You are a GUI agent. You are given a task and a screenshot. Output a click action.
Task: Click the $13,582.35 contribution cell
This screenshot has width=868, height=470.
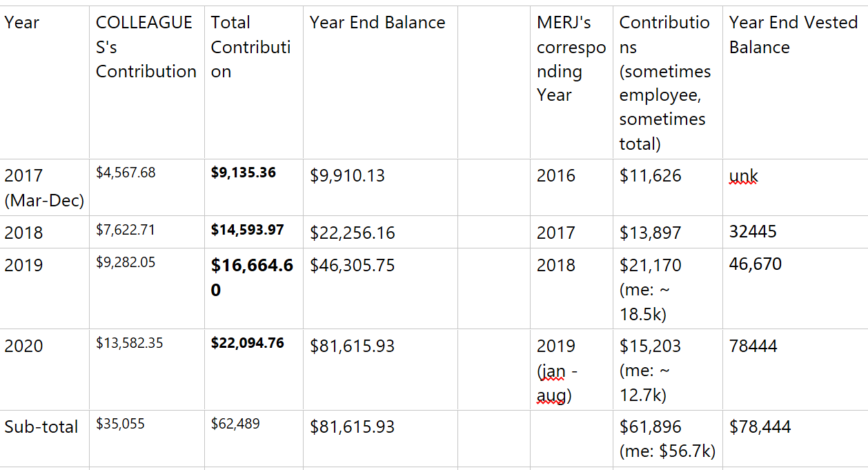(130, 343)
